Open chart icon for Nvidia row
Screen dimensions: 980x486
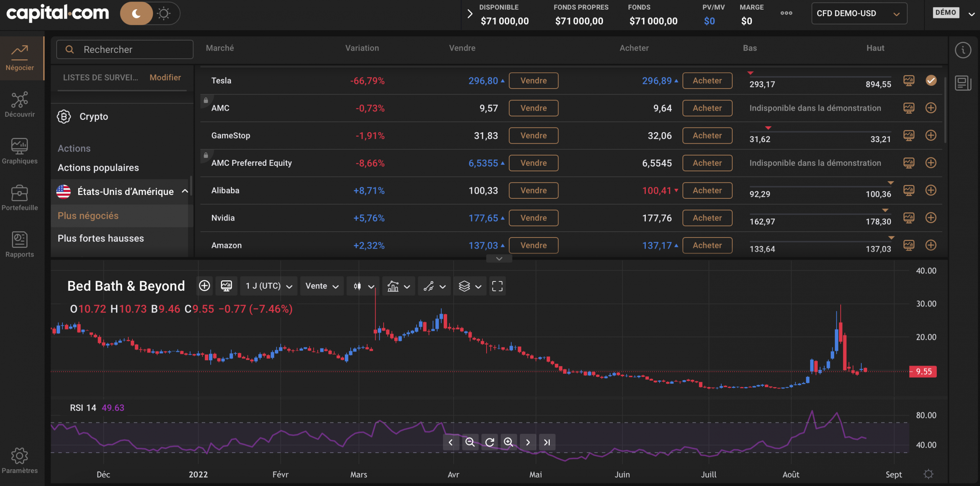(x=909, y=218)
